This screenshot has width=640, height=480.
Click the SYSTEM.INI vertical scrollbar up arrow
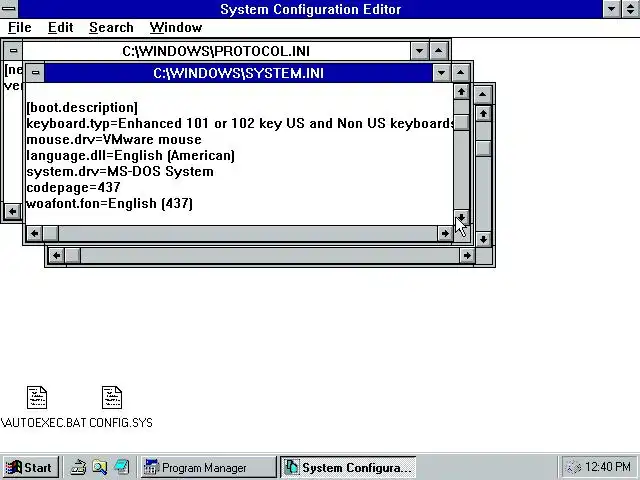point(461,91)
